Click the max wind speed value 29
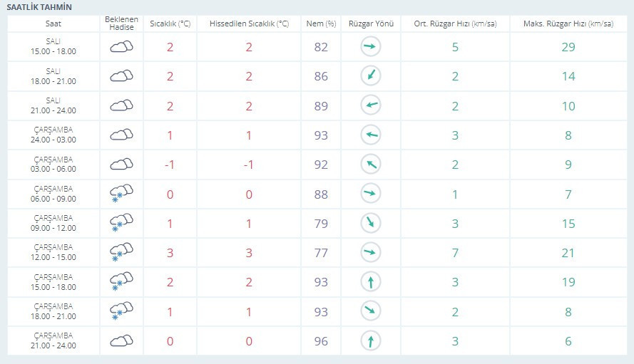 [x=568, y=48]
